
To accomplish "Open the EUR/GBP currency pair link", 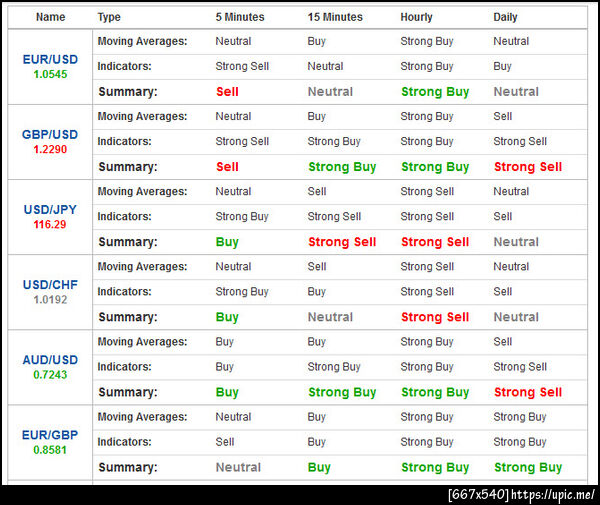I will point(50,435).
